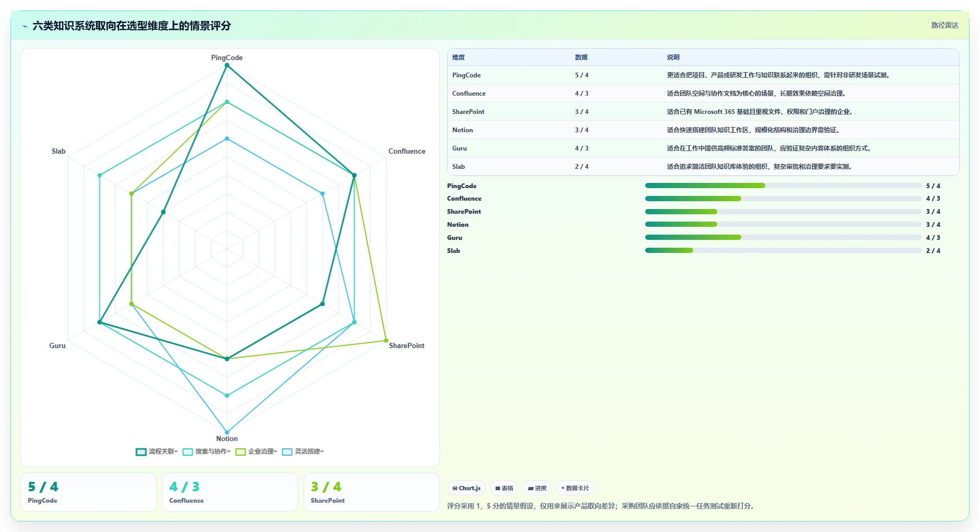Screen dimensions: 980x532
Task: Toggle the 流程关联 legend series
Action: pos(157,452)
